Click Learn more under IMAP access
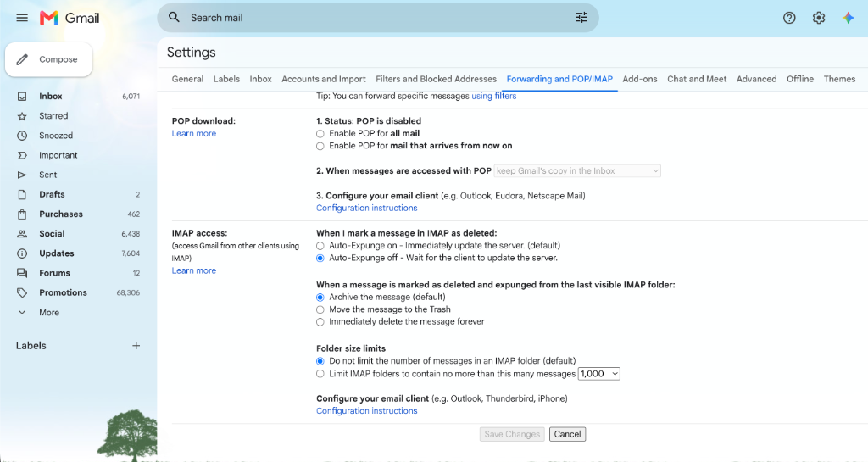This screenshot has height=462, width=868. 194,270
